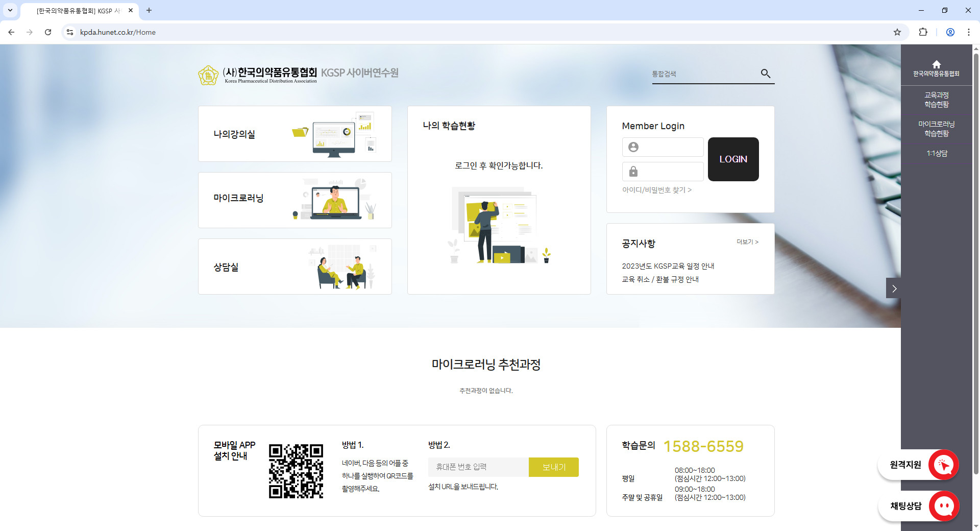This screenshot has width=980, height=531.
Task: Open the chat consultation bubble icon
Action: coord(944,506)
